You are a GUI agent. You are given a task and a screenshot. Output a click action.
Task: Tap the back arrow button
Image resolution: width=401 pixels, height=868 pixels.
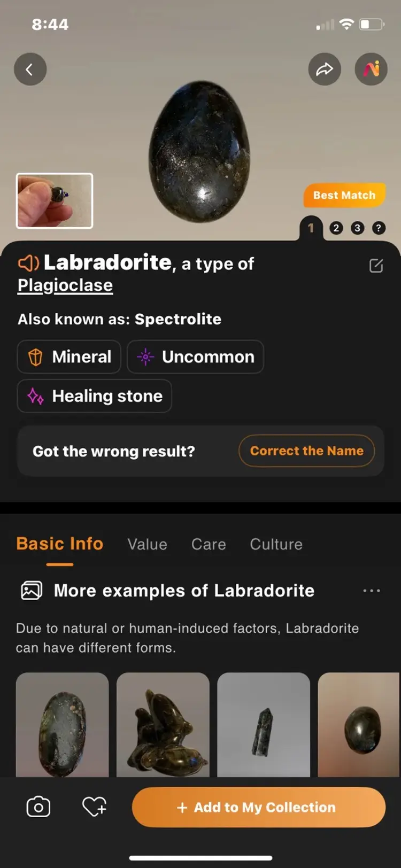point(30,69)
